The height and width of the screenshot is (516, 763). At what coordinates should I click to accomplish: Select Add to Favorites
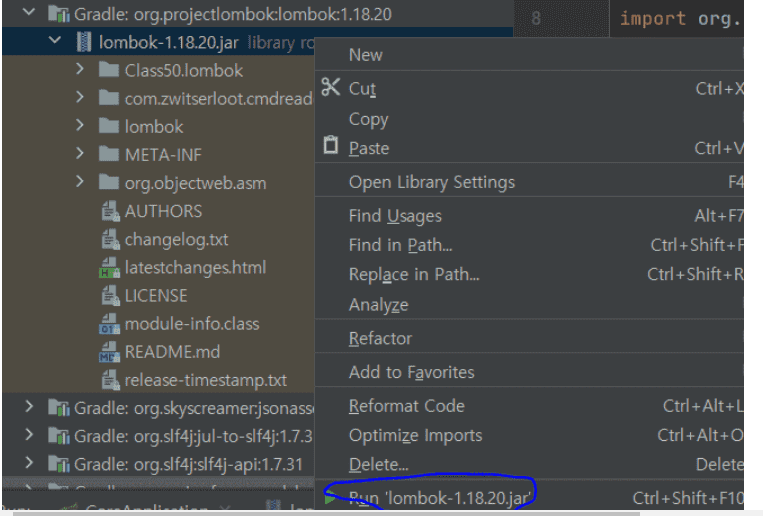coord(529,372)
